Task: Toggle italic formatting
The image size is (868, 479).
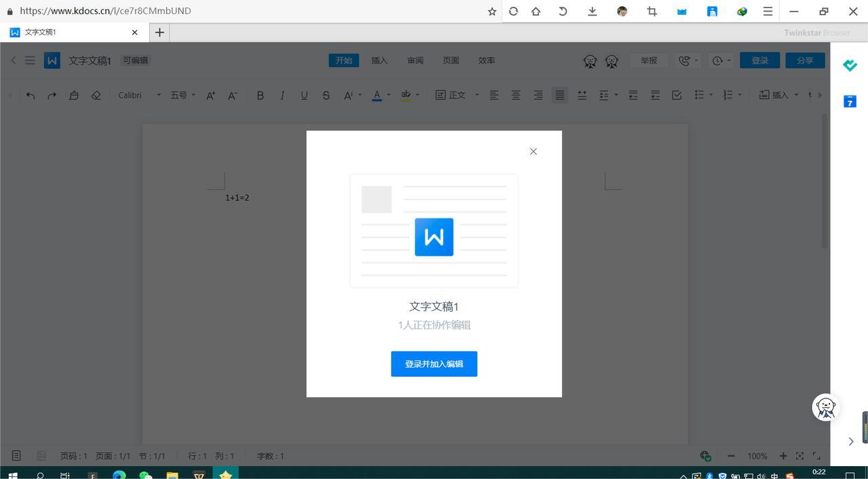Action: pyautogui.click(x=282, y=96)
